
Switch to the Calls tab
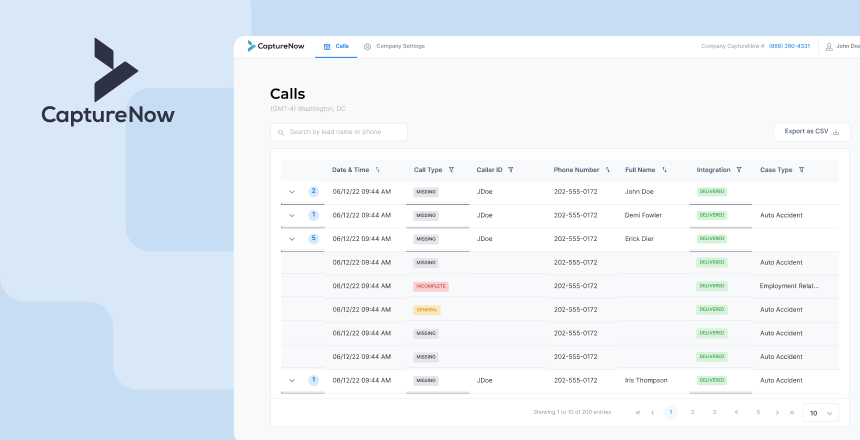336,46
